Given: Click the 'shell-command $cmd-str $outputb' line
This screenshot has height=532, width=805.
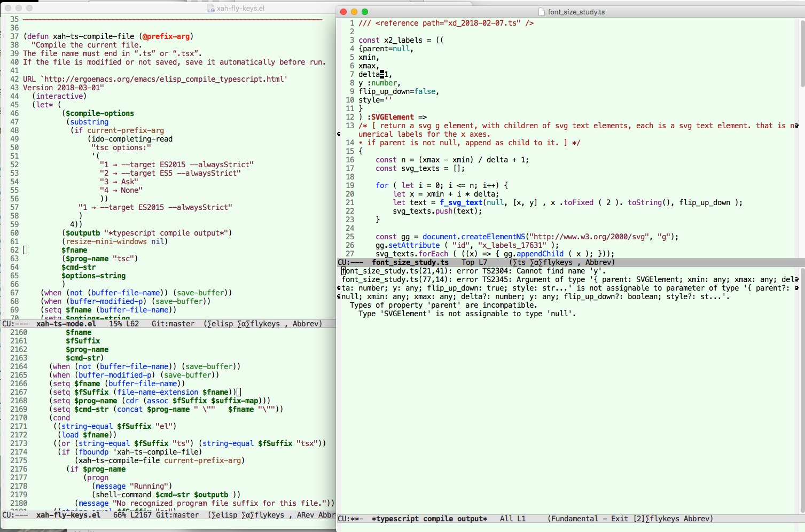Looking at the screenshot, I should (x=166, y=495).
